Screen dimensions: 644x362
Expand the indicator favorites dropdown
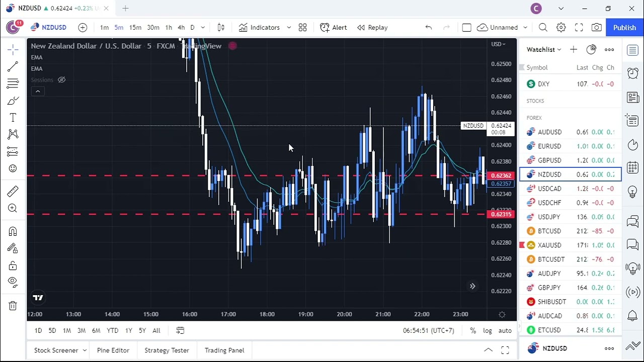pos(289,28)
